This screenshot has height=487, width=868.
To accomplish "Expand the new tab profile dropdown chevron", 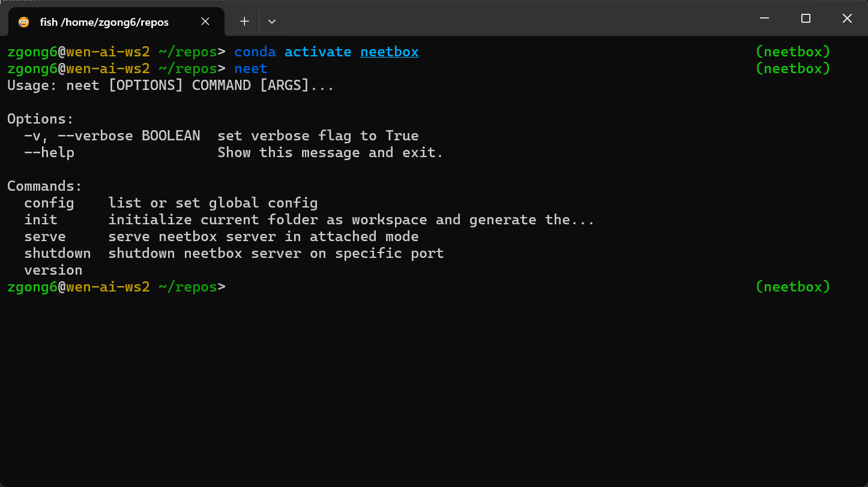I will (272, 22).
